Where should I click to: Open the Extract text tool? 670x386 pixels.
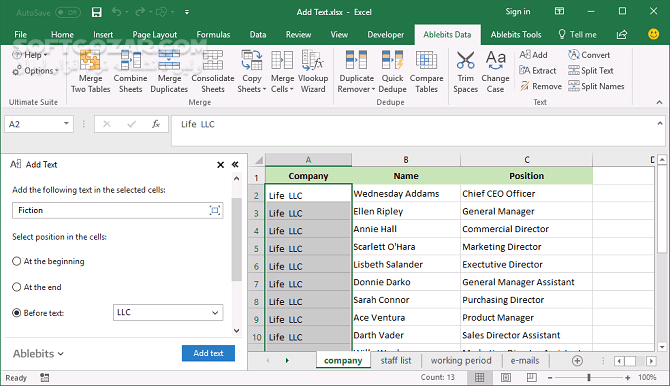(x=538, y=71)
